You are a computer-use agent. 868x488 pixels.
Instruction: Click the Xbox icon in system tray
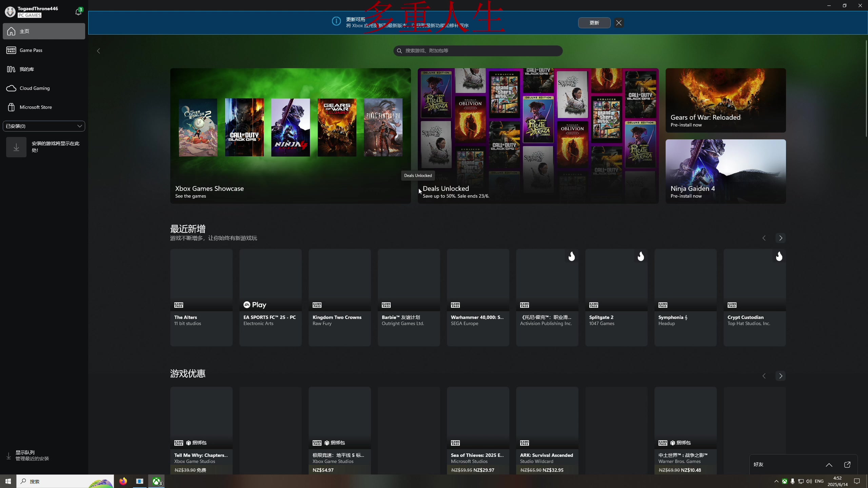[x=785, y=481]
